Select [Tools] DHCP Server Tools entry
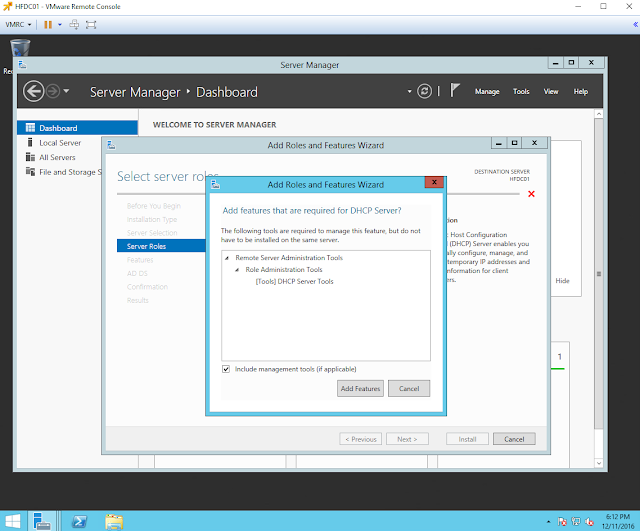 pyautogui.click(x=294, y=281)
